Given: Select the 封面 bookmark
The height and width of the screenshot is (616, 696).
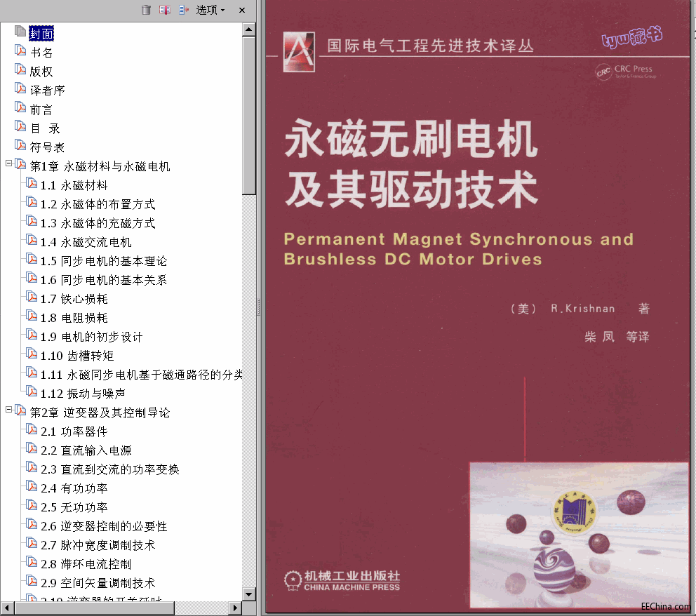Looking at the screenshot, I should point(41,34).
